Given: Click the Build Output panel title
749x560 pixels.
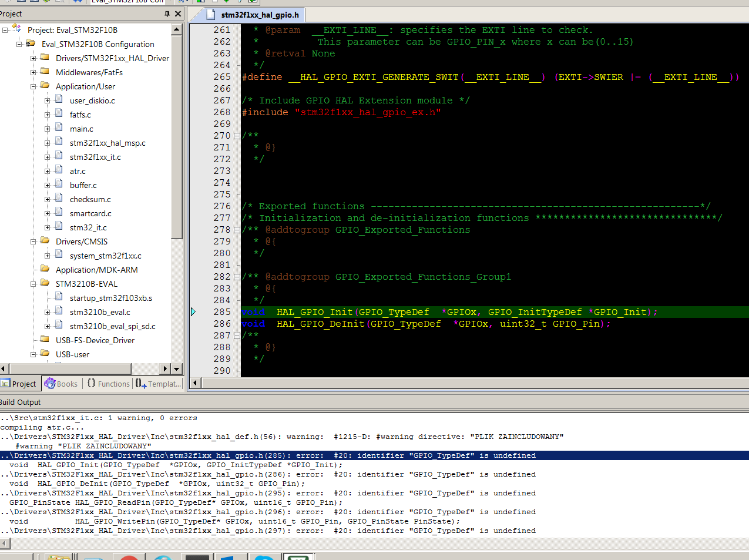Looking at the screenshot, I should [20, 403].
